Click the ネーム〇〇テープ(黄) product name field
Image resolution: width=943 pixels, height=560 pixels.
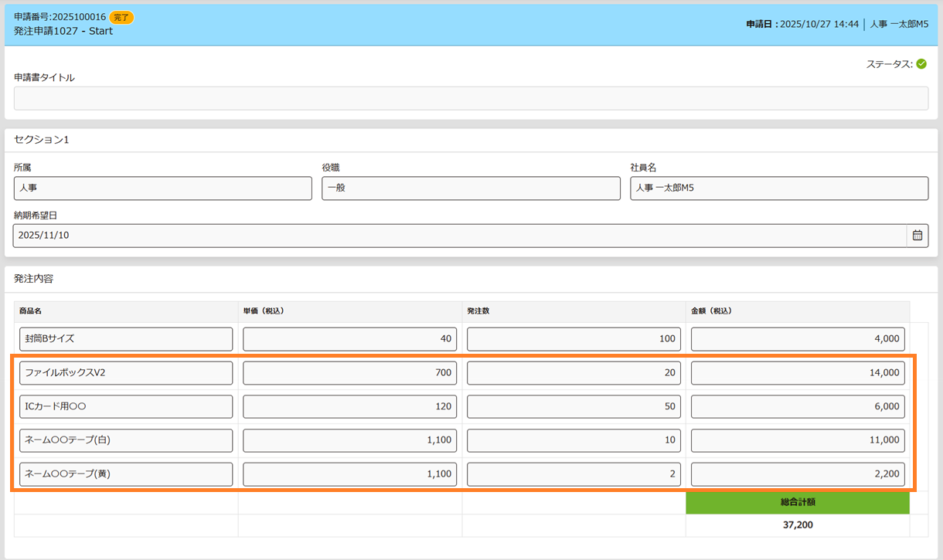point(126,474)
